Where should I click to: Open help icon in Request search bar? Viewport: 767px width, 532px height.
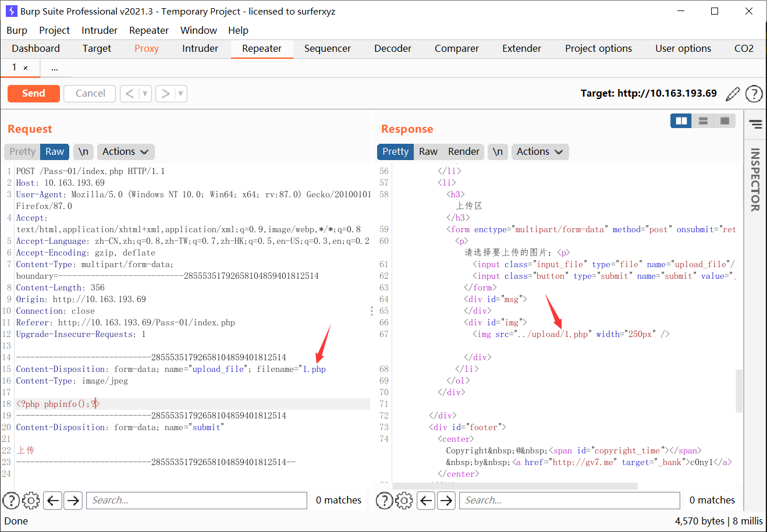pyautogui.click(x=11, y=500)
